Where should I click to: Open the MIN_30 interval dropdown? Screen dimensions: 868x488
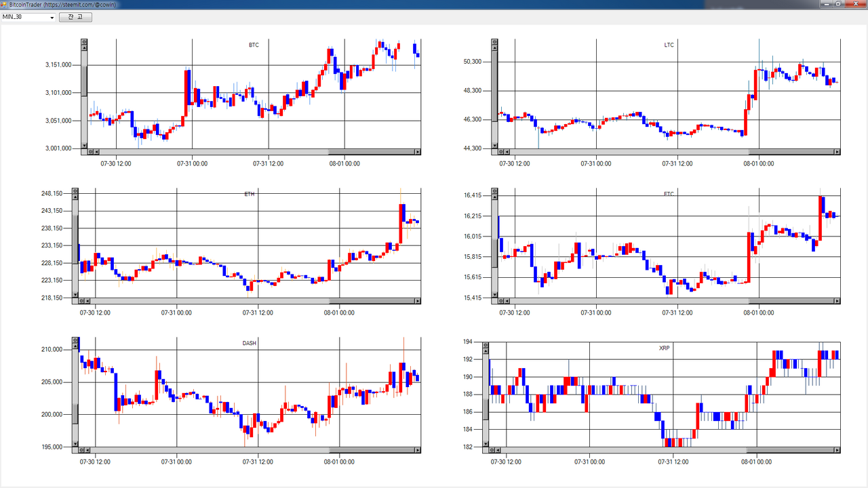coord(28,17)
